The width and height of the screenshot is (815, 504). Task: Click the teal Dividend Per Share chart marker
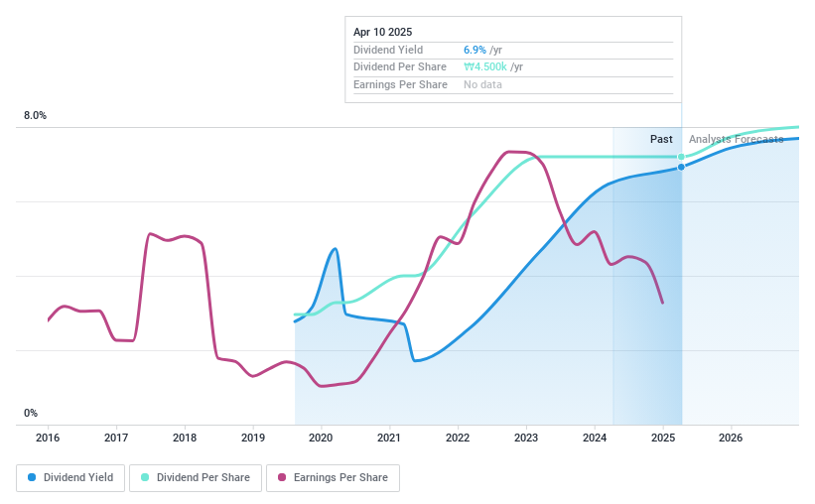681,157
